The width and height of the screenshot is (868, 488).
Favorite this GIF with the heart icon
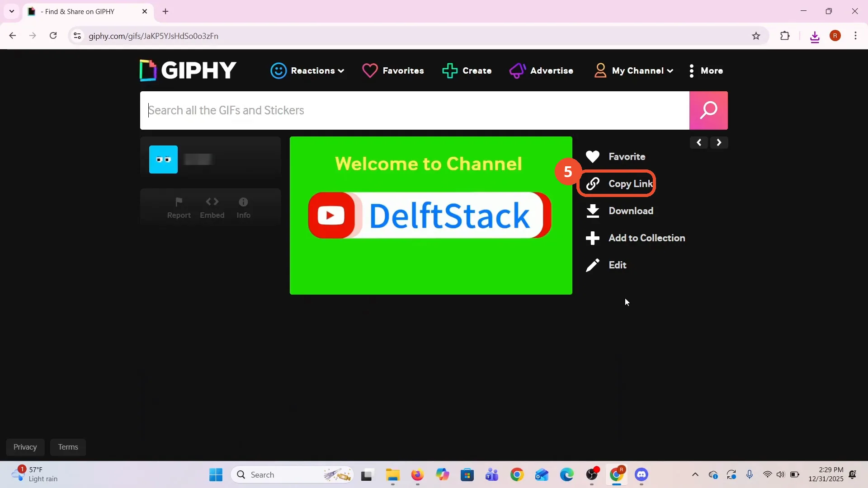[615, 156]
